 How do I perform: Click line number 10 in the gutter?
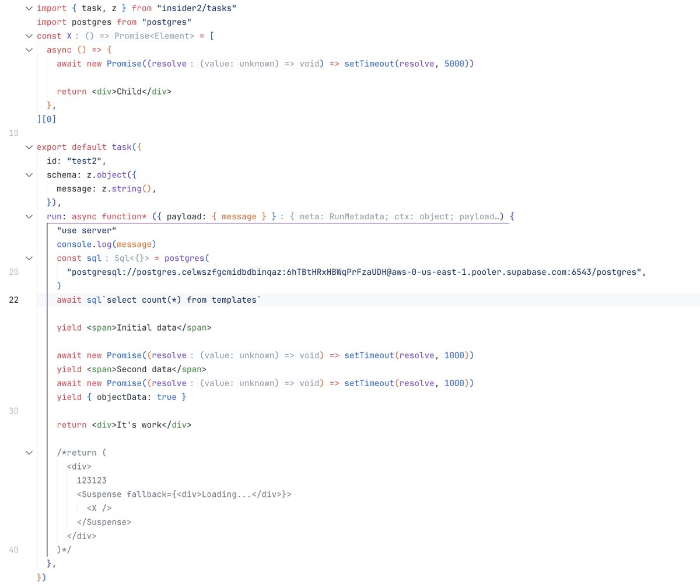(x=13, y=134)
